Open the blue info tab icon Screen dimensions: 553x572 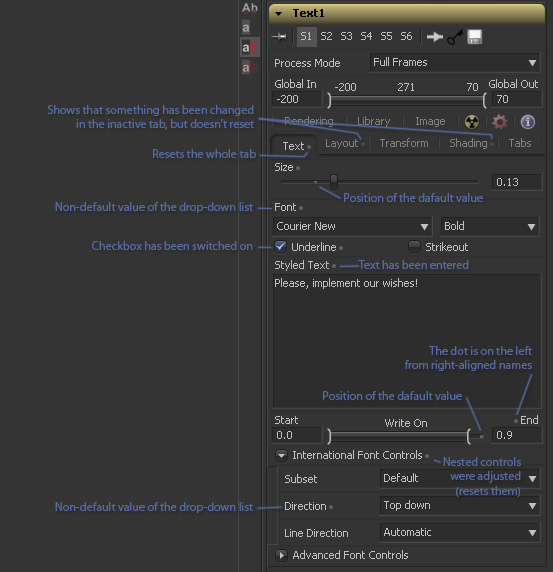(527, 122)
